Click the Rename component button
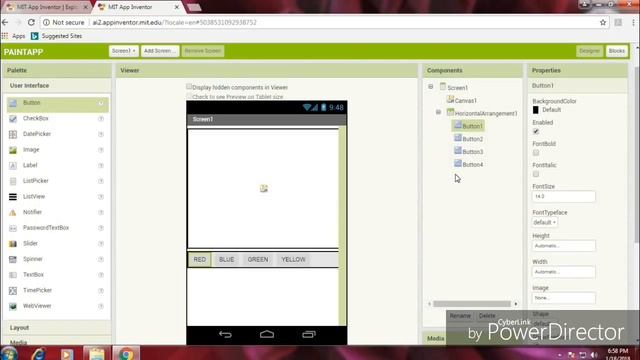This screenshot has width=640, height=360. (x=460, y=316)
